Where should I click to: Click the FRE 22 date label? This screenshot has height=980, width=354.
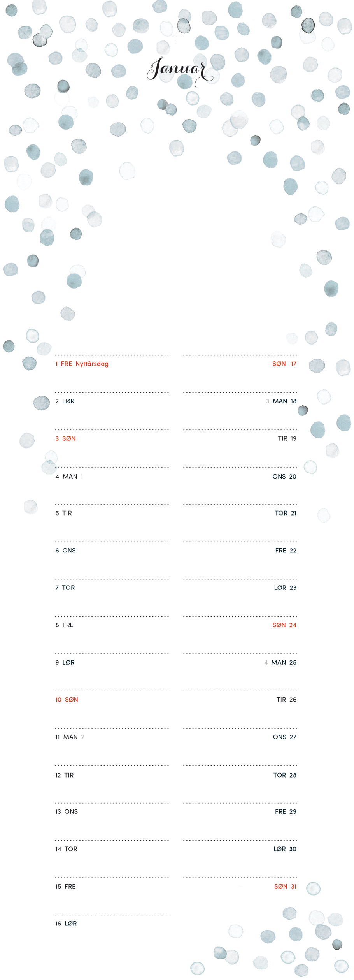pos(286,550)
